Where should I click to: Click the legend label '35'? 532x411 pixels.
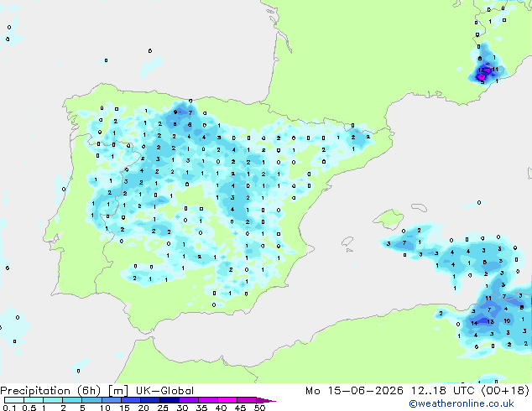pos(202,408)
